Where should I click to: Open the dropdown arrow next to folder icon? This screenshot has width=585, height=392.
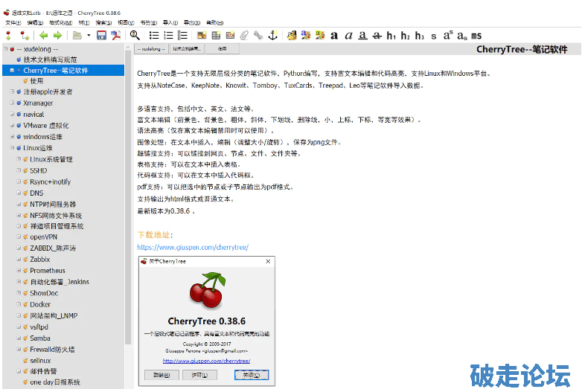tap(88, 35)
